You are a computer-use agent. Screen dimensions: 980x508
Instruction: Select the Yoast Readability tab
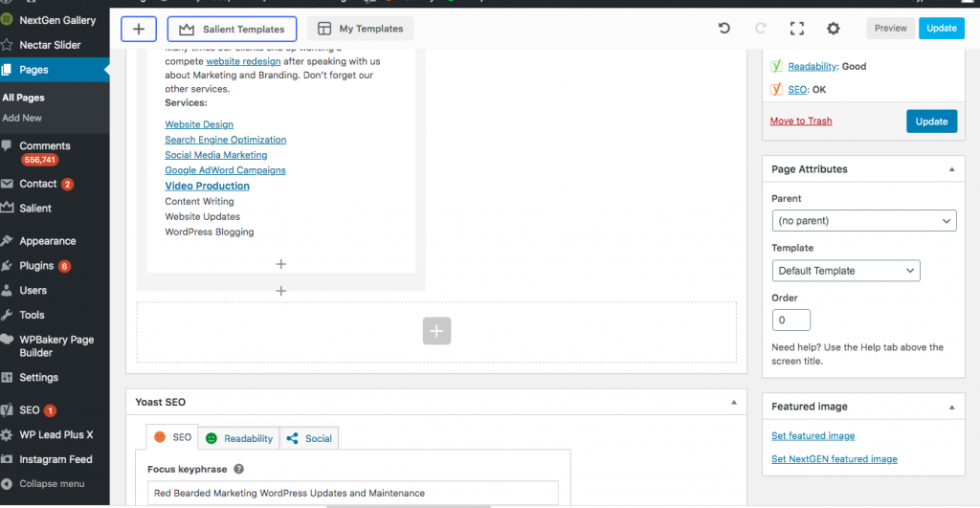pos(238,439)
